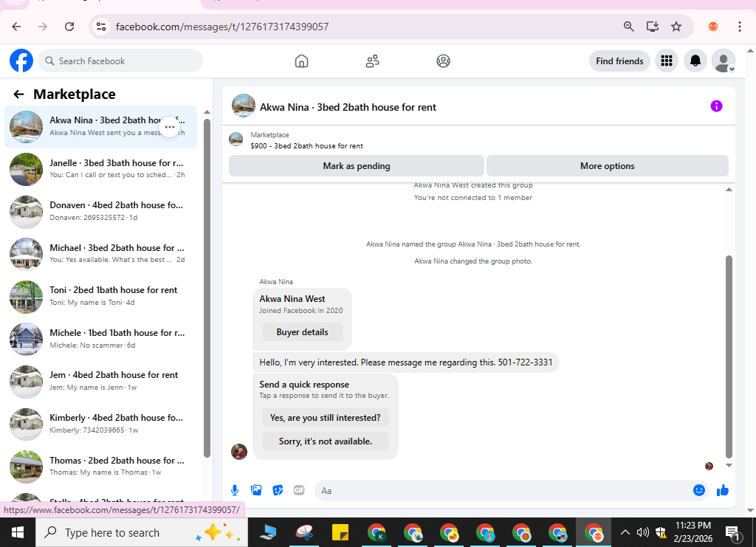Click the browser address bar URL
The image size is (756, 547).
[x=222, y=27]
